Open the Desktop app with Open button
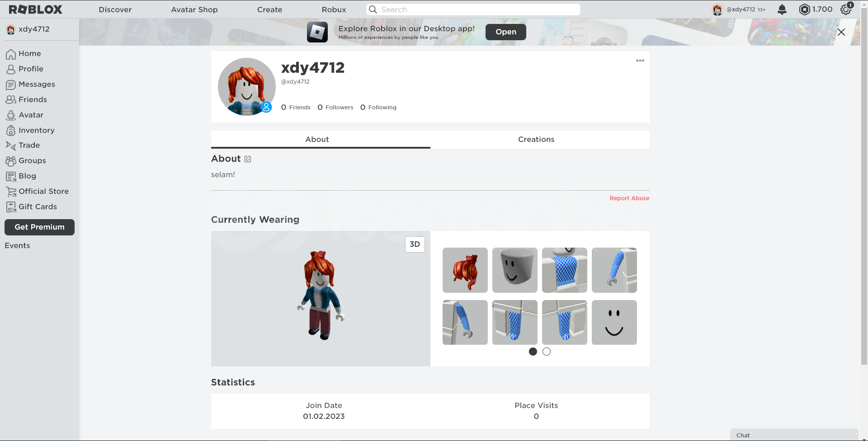This screenshot has height=441, width=868. [x=506, y=32]
